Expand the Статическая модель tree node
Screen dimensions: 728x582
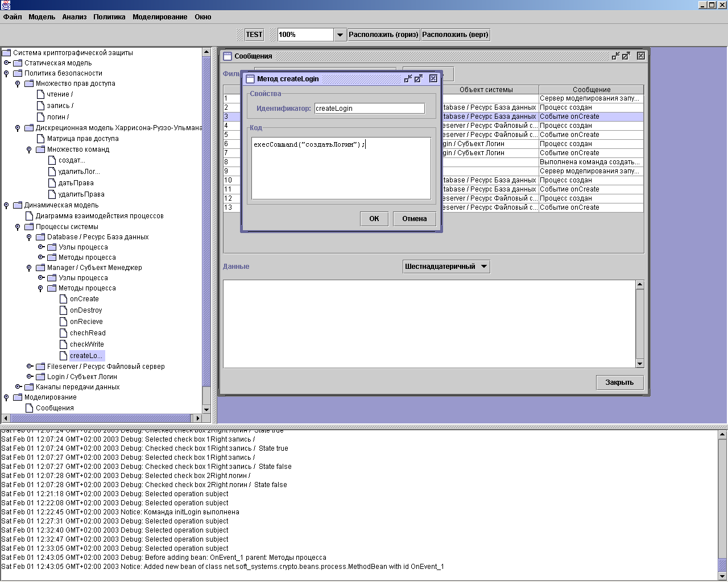(7, 63)
